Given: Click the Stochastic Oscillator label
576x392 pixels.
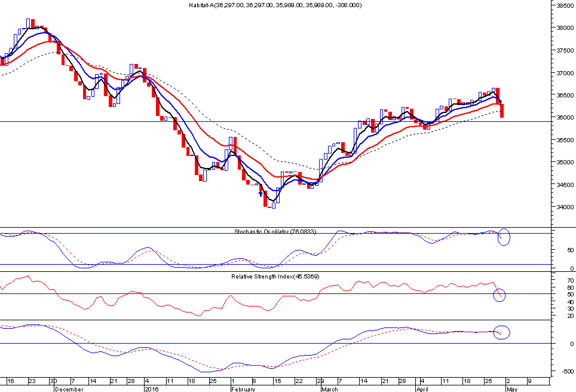Looking at the screenshot, I should click(275, 232).
